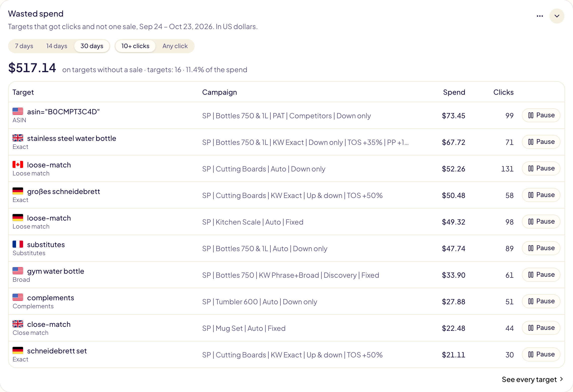This screenshot has height=392, width=573.
Task: Click US flag beside asin="B0CMPT3C4D"
Action: coord(18,111)
